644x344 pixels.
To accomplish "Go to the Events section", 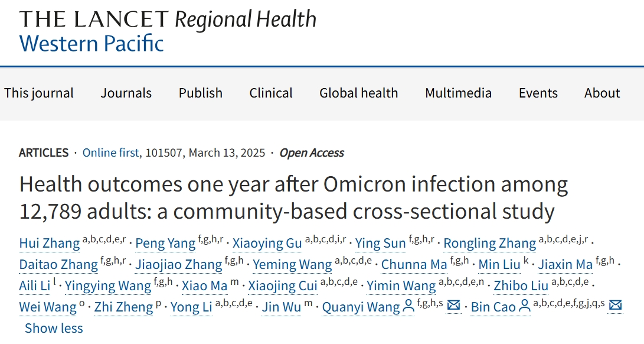I will click(538, 93).
